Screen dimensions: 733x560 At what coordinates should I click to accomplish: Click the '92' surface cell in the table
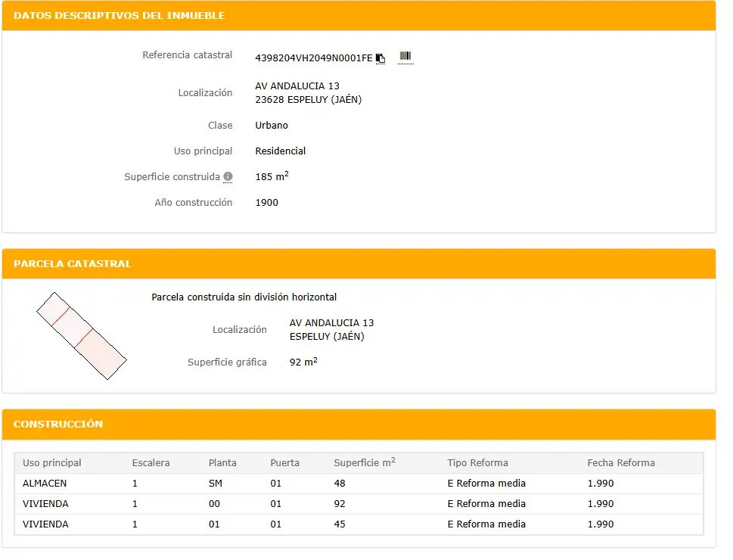click(x=340, y=504)
